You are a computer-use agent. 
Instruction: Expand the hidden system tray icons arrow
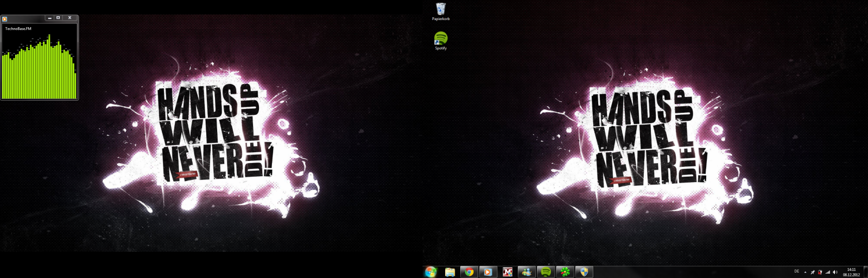[x=805, y=272]
